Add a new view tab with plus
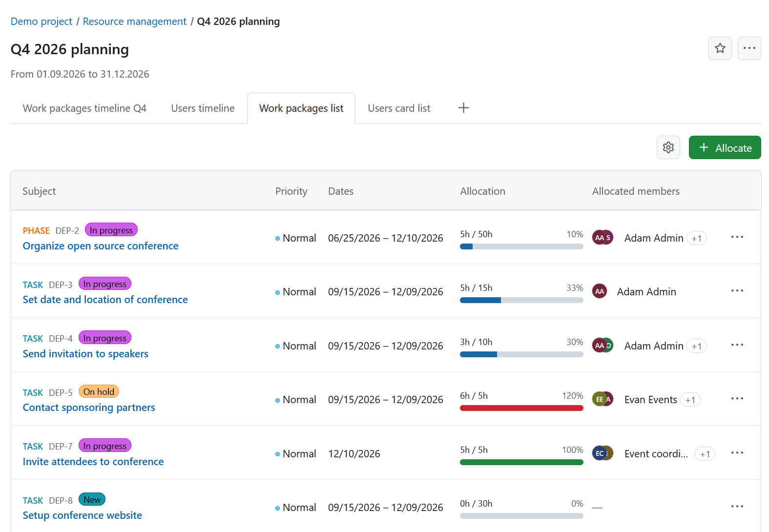The image size is (769, 532). point(463,108)
